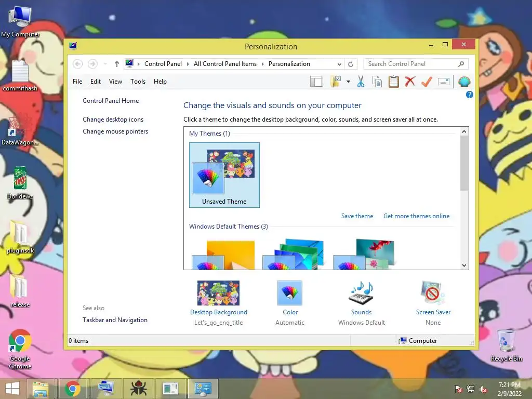Open My Computer desktop icon
This screenshot has height=399, width=532.
point(20,21)
